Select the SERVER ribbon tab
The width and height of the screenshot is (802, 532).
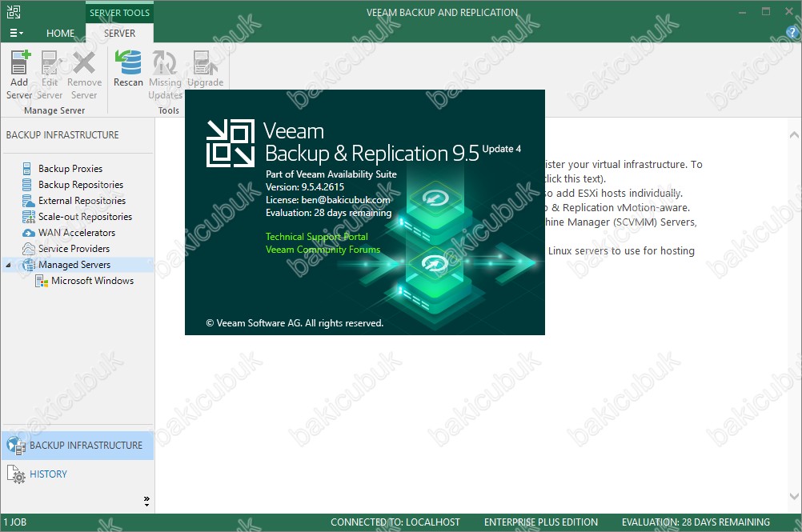[119, 34]
